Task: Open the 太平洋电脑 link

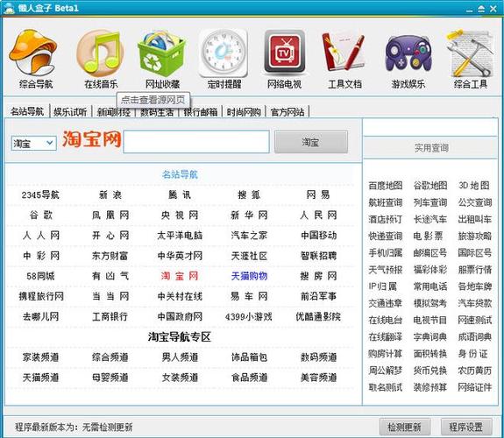Action: [180, 236]
